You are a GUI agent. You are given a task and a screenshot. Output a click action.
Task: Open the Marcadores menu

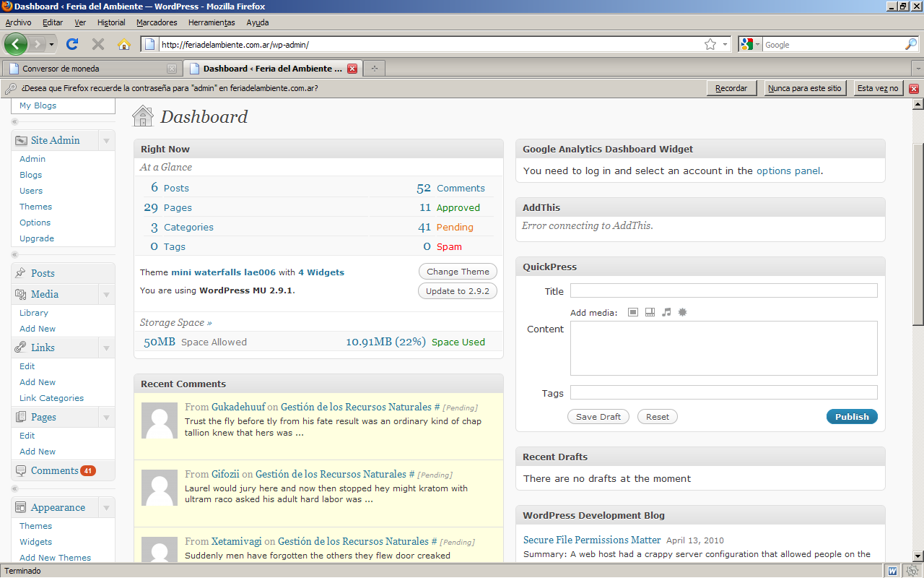tap(157, 22)
